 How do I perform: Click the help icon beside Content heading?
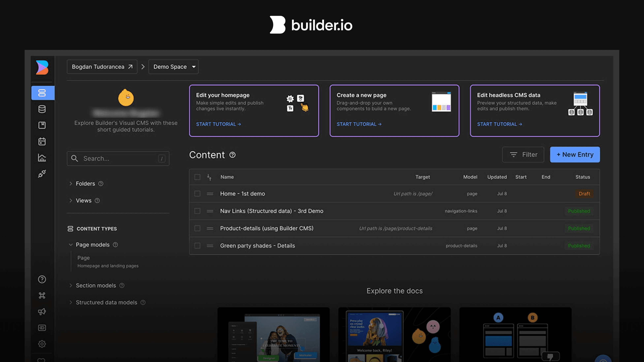(x=232, y=155)
